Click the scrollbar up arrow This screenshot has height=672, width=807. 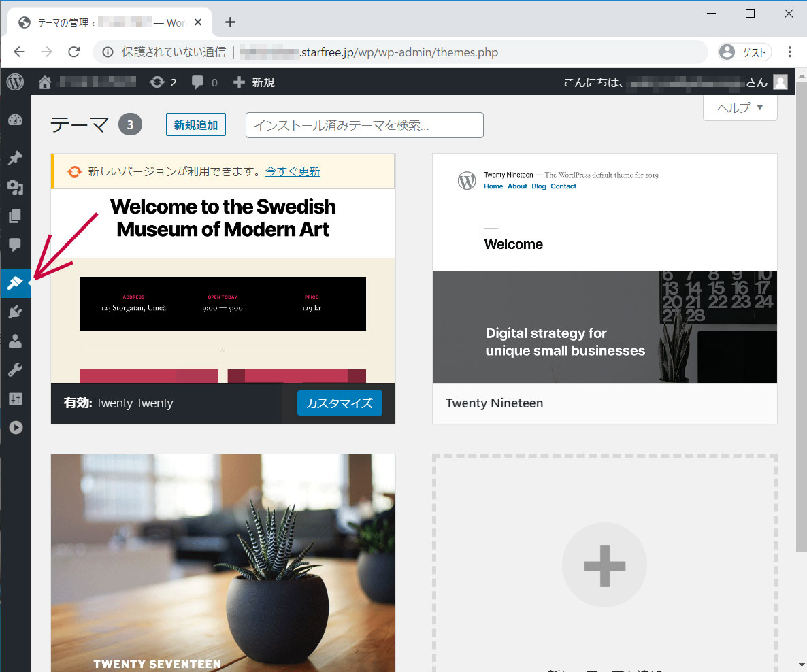pos(802,75)
